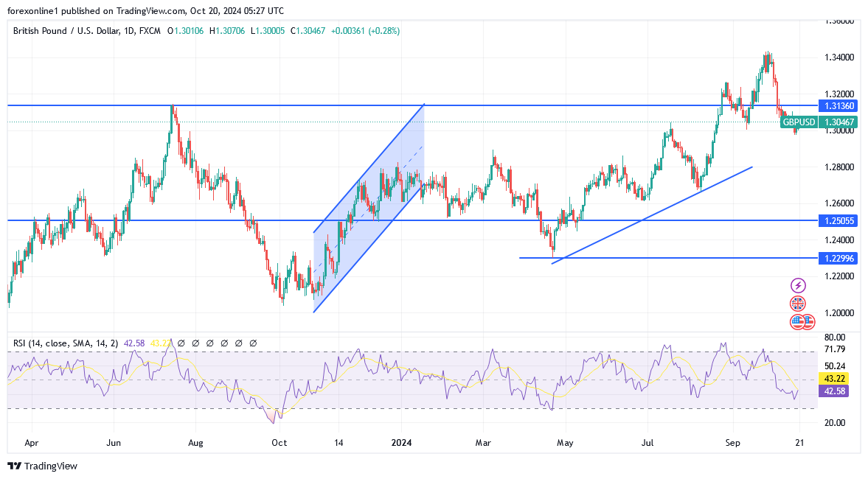Click the 1.26000 price axis label
Screen dimensions: 868x479
coord(839,203)
